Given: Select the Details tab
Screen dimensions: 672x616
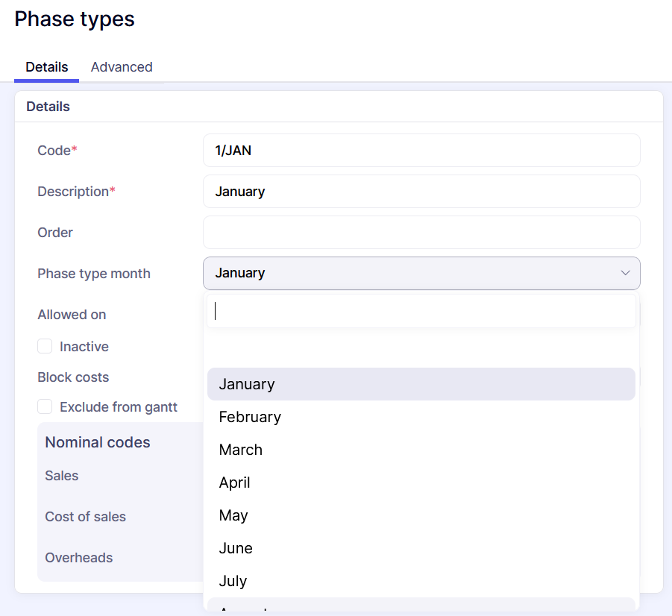Looking at the screenshot, I should point(47,67).
